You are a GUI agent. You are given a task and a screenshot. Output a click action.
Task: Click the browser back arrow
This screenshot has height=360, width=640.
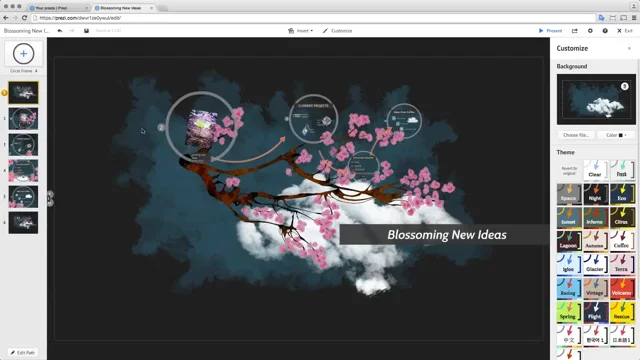pyautogui.click(x=6, y=18)
